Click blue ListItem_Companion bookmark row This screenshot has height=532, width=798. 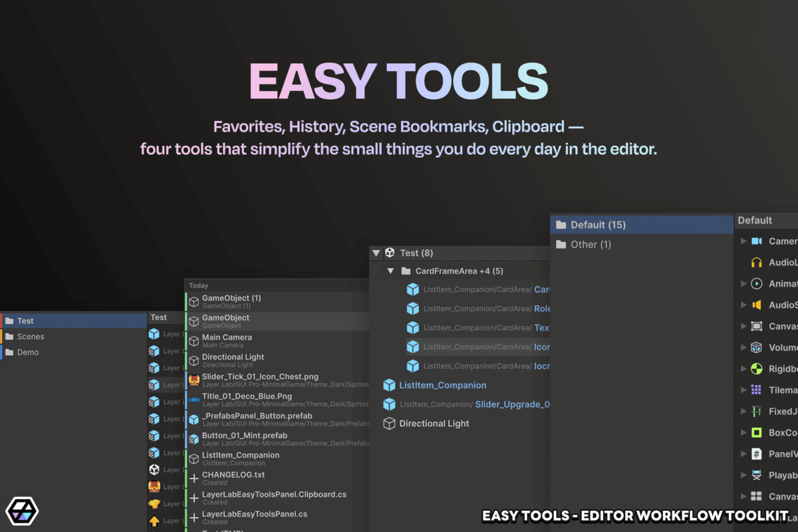point(460,385)
